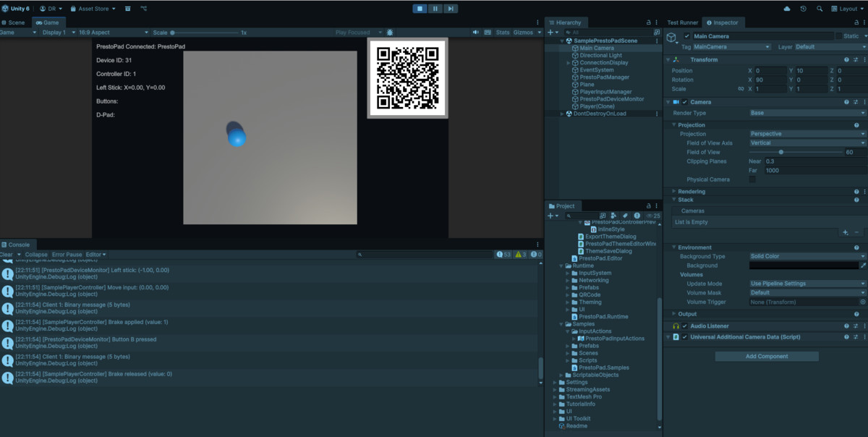This screenshot has height=437, width=868.
Task: Mute game audio with the speaker icon
Action: click(x=476, y=33)
